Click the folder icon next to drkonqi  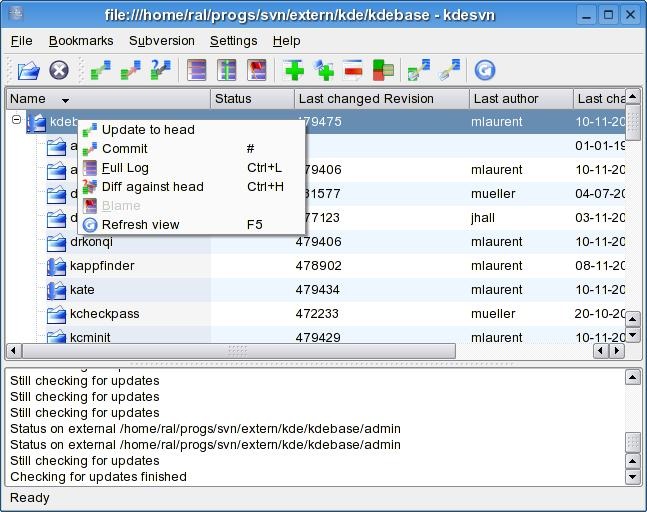(x=56, y=242)
